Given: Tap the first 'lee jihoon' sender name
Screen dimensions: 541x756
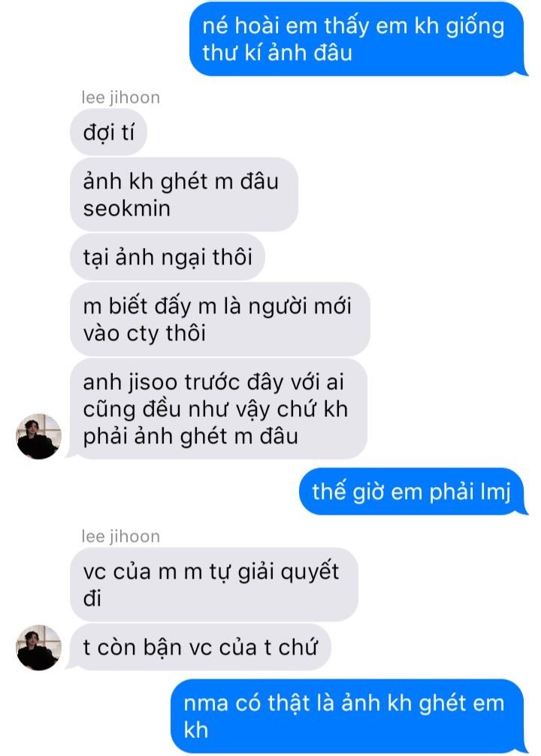Looking at the screenshot, I should [x=120, y=98].
